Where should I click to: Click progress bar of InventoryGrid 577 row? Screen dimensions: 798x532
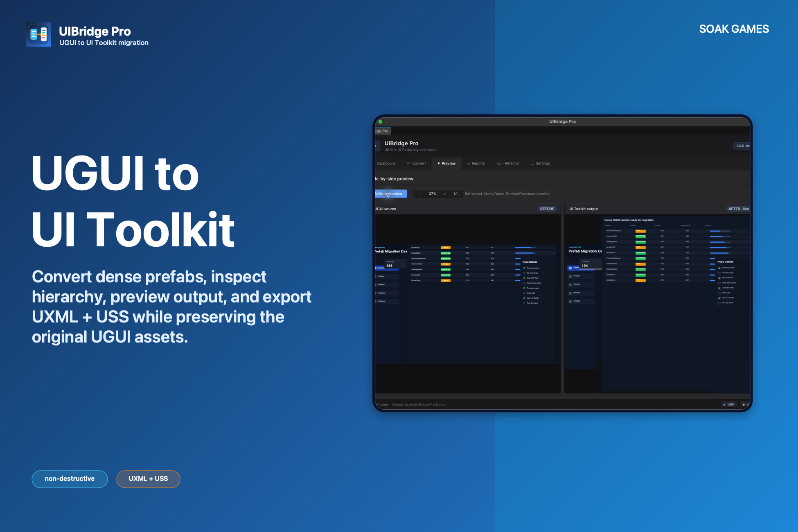[720, 236]
